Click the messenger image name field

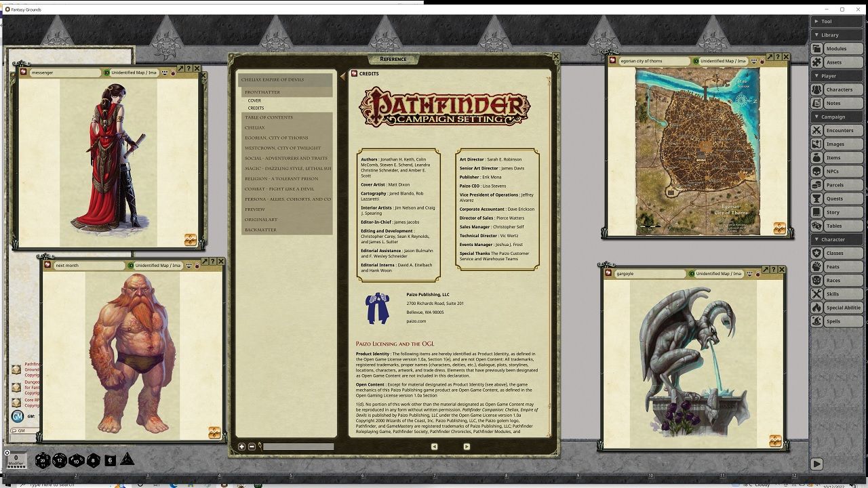[x=65, y=73]
